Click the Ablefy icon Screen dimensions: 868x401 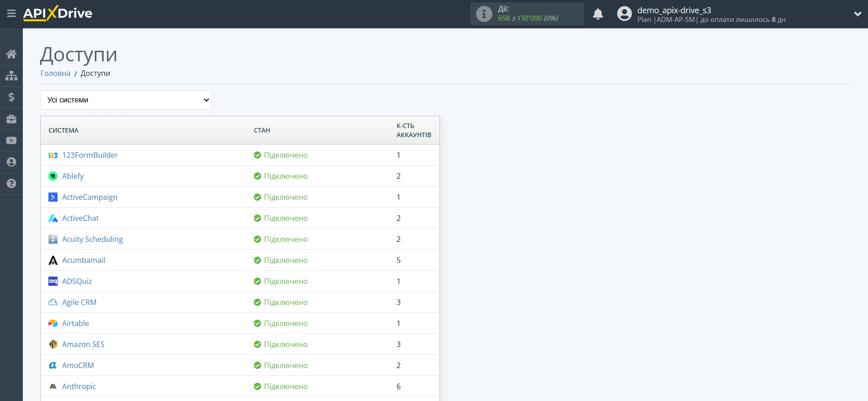(x=53, y=176)
